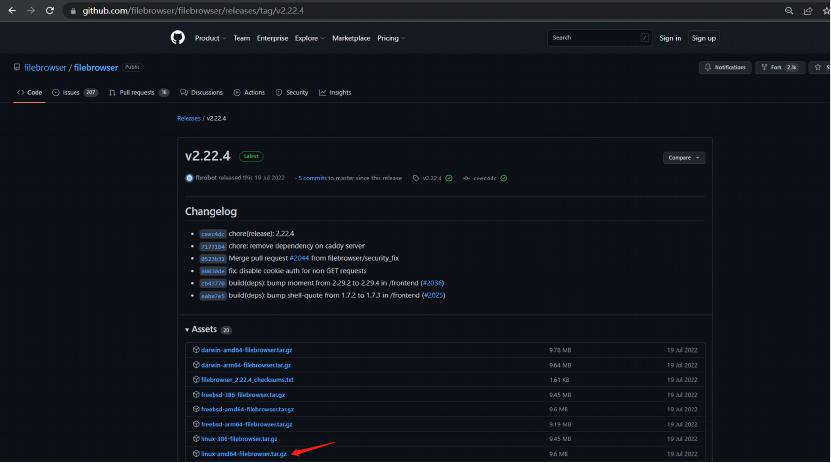Switch to the Issues tab
Screen dimensions: 831x463
[x=75, y=92]
